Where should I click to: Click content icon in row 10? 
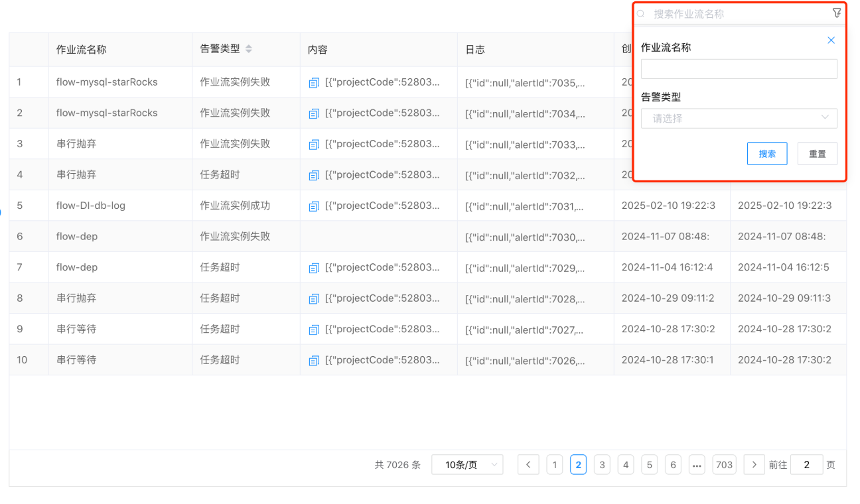coord(314,361)
